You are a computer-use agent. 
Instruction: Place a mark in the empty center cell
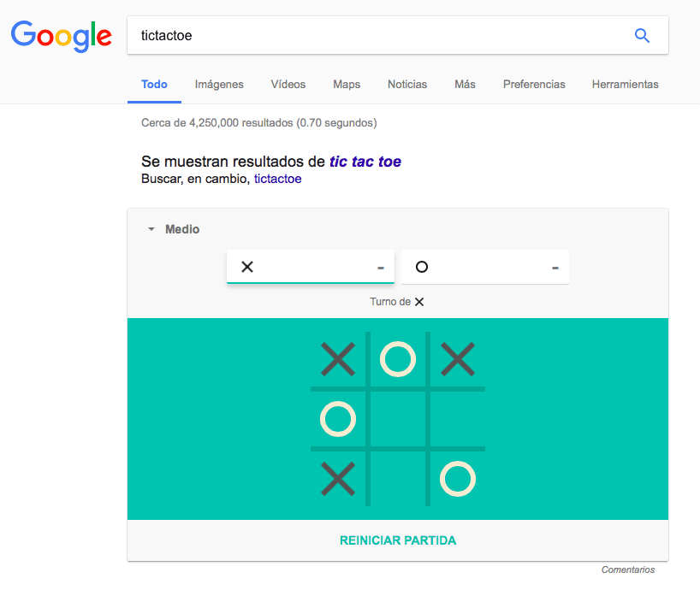398,419
